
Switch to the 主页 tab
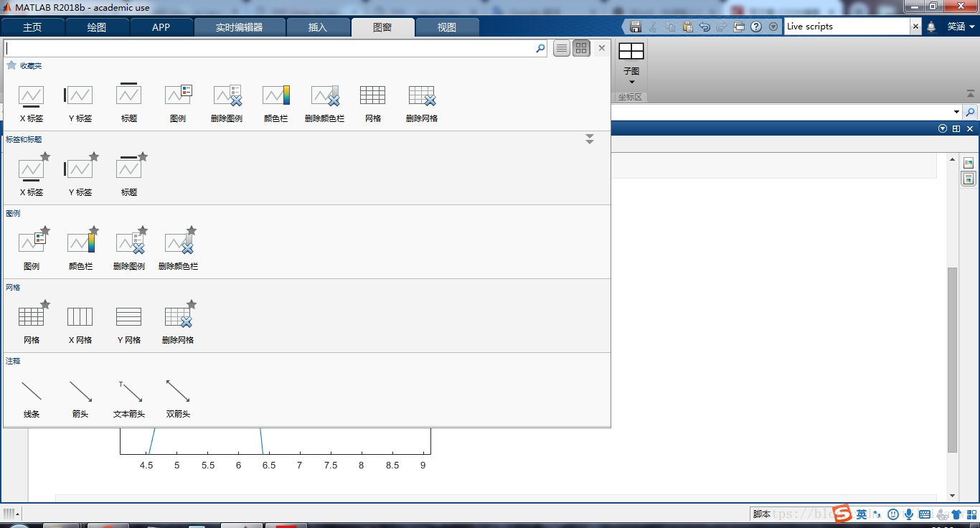(x=32, y=27)
